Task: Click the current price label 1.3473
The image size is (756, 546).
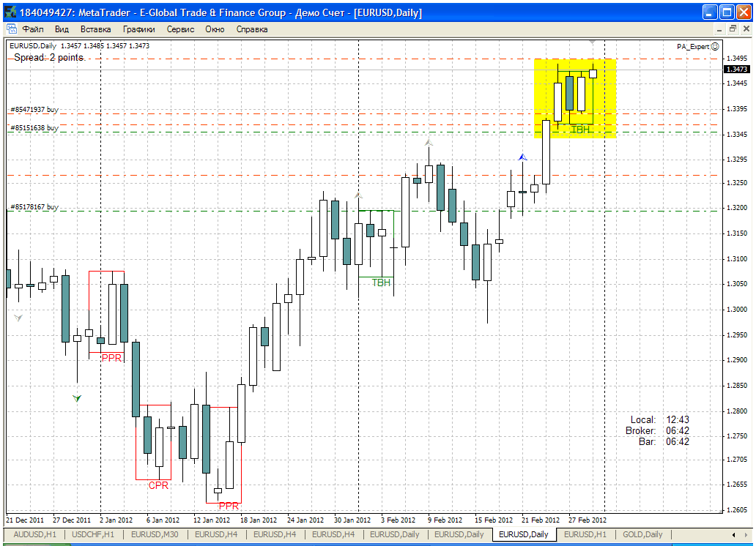Action: click(x=737, y=70)
